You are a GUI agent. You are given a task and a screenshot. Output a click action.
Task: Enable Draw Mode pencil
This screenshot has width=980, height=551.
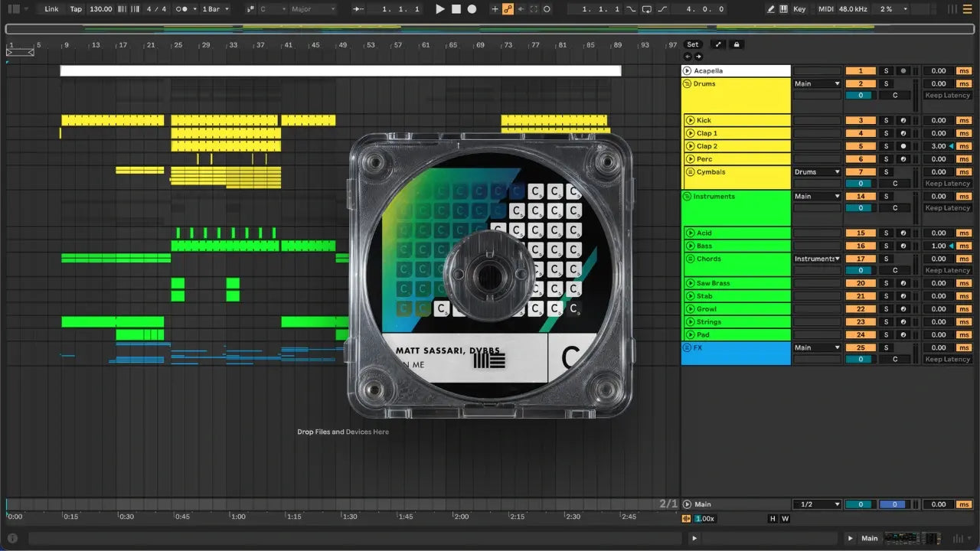click(771, 9)
